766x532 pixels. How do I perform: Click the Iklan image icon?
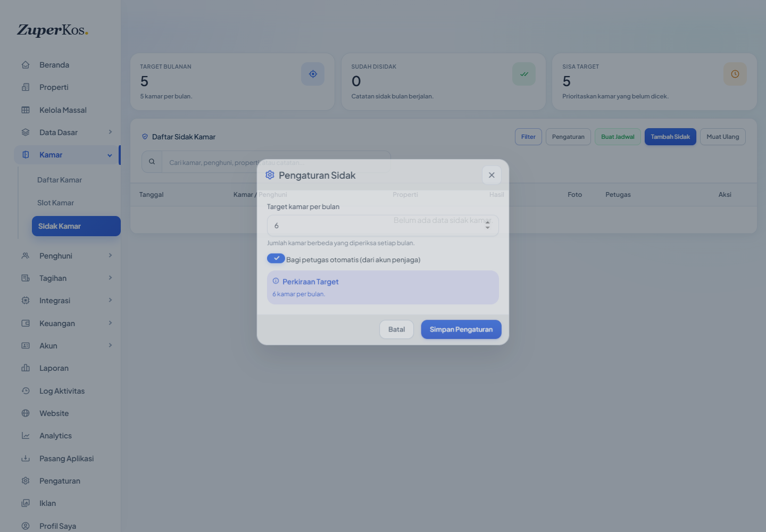click(26, 503)
